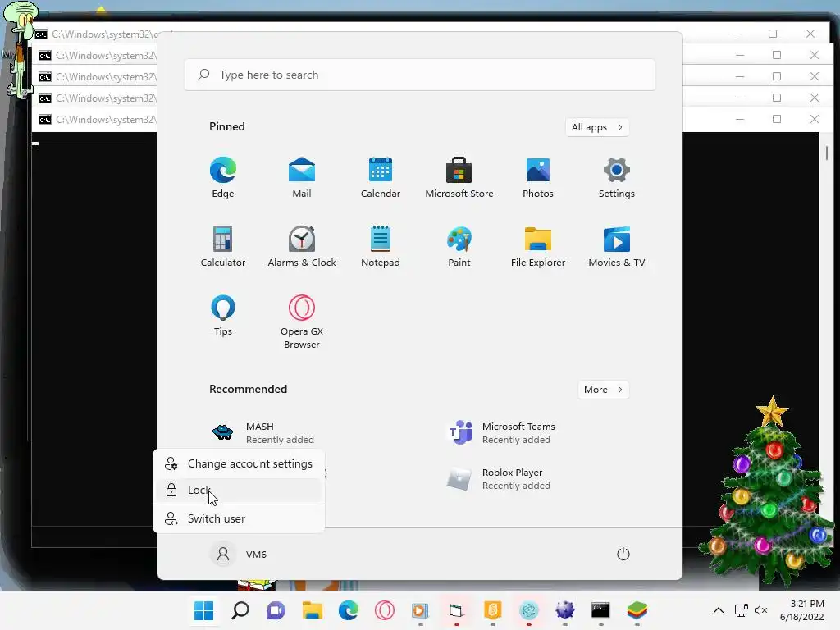This screenshot has width=840, height=630.
Task: Open File Explorer in pinned apps
Action: [x=538, y=246]
